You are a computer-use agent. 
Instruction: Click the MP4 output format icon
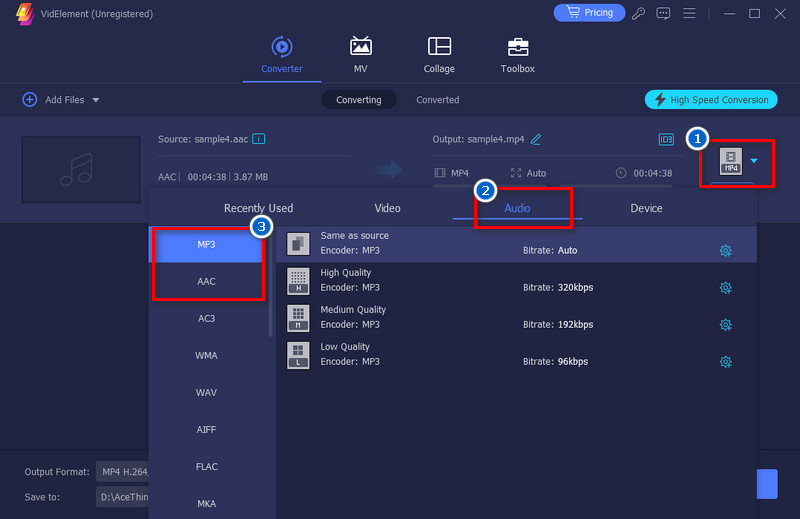tap(731, 161)
